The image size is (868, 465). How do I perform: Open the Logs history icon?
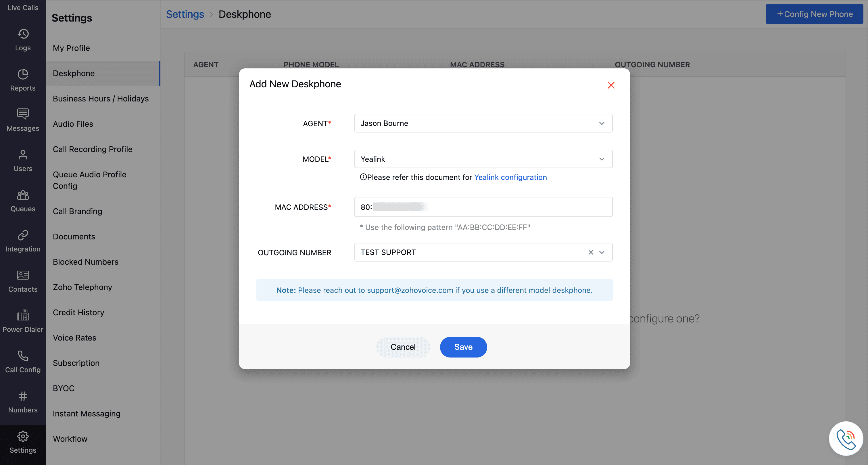point(23,34)
